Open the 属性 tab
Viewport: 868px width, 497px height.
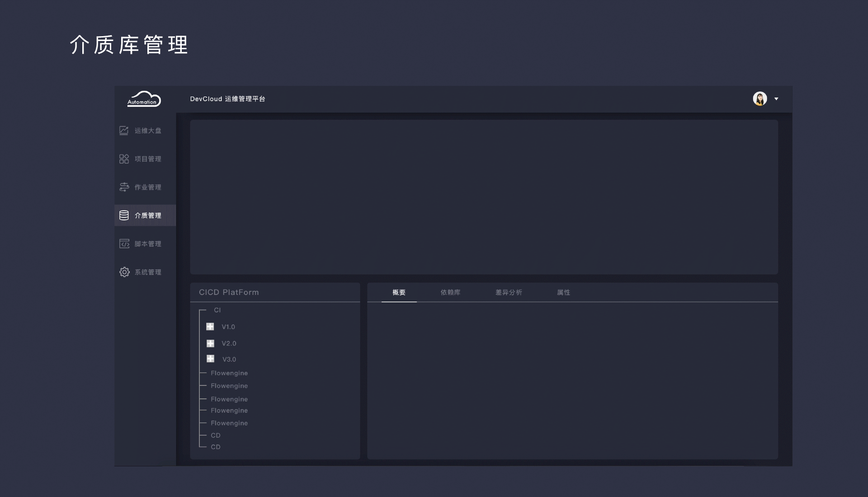[x=563, y=292]
